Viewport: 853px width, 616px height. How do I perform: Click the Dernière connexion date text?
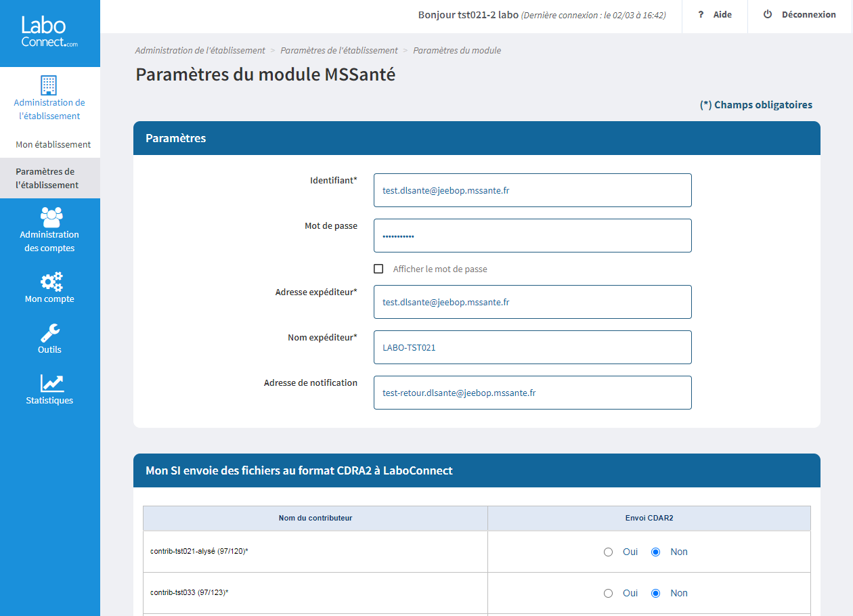(594, 15)
